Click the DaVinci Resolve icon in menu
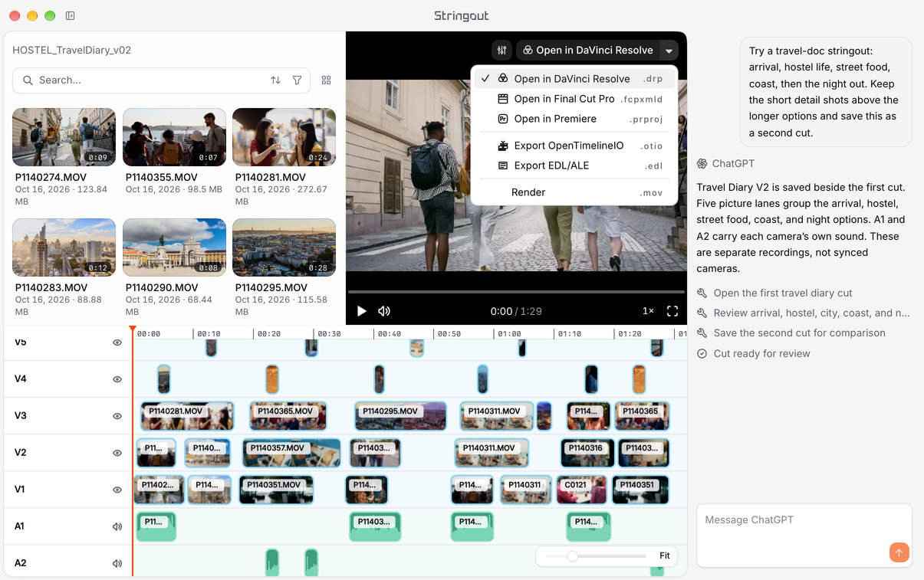 coord(503,78)
